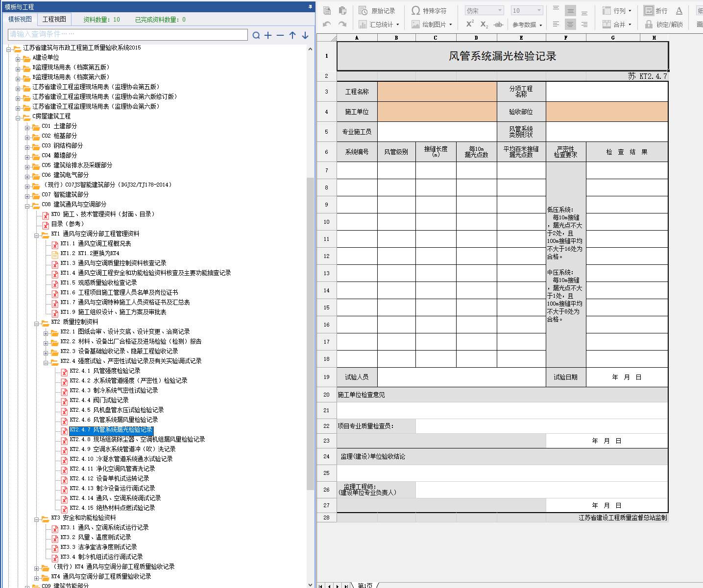Toggle strikethrough ab formatting

point(498,24)
